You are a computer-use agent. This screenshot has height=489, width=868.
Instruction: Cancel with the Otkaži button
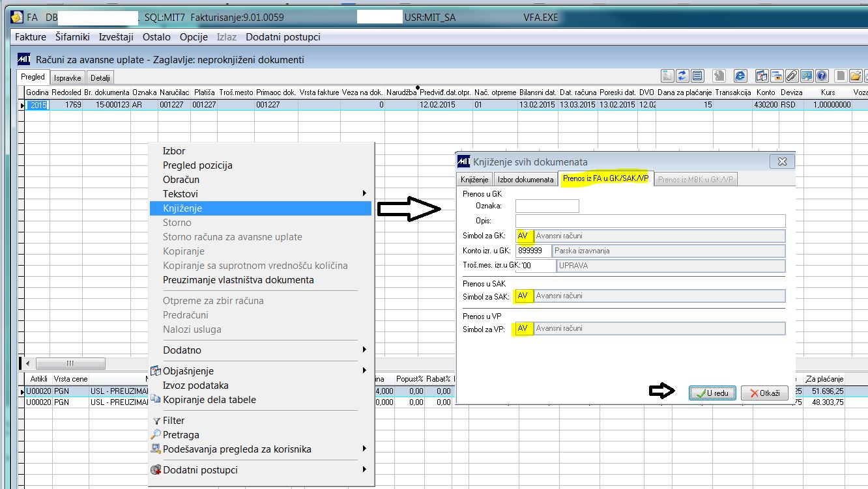click(764, 393)
